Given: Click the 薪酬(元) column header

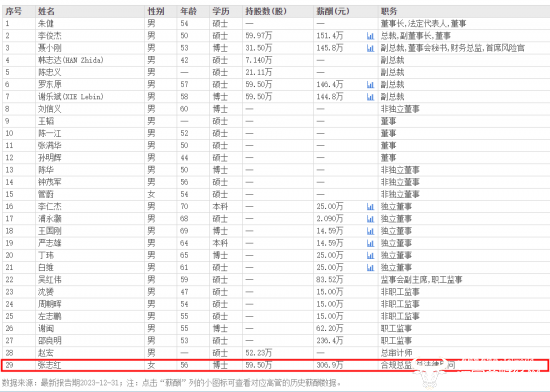Looking at the screenshot, I should pyautogui.click(x=333, y=11).
